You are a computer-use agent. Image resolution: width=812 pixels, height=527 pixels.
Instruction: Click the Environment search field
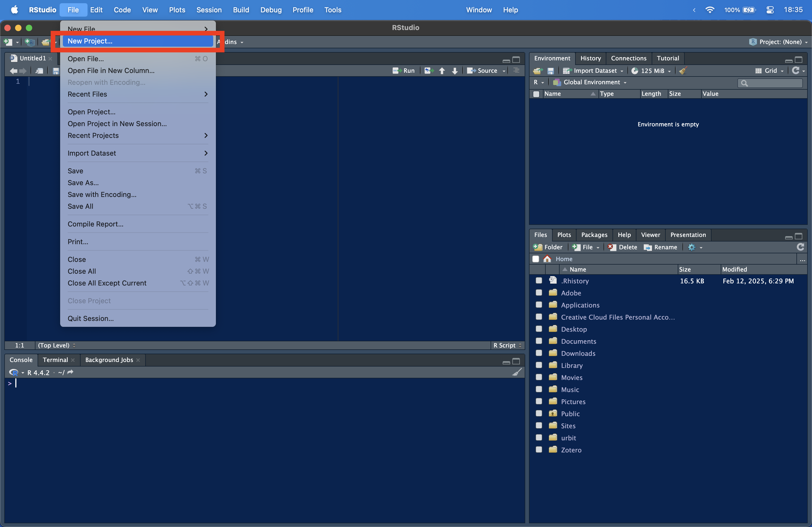[770, 83]
